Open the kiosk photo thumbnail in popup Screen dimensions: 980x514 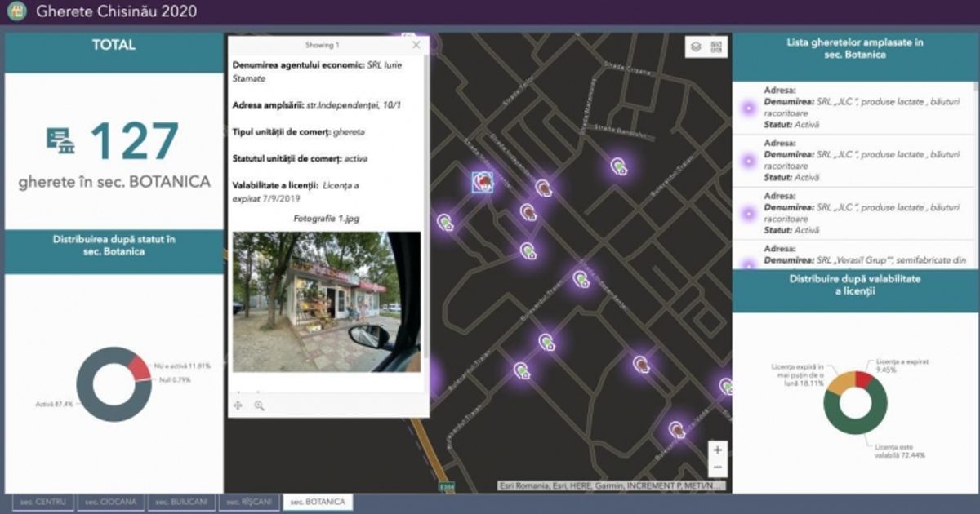point(327,302)
